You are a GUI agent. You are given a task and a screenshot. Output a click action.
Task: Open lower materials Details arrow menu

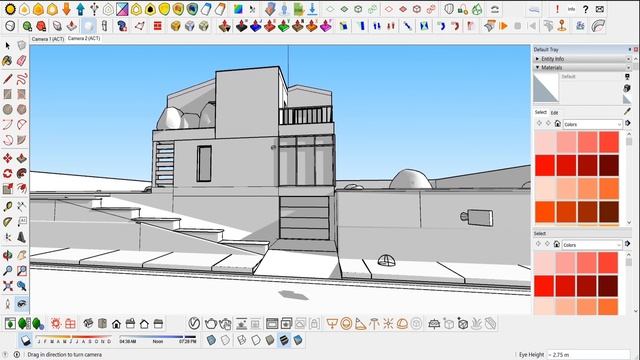pos(628,244)
